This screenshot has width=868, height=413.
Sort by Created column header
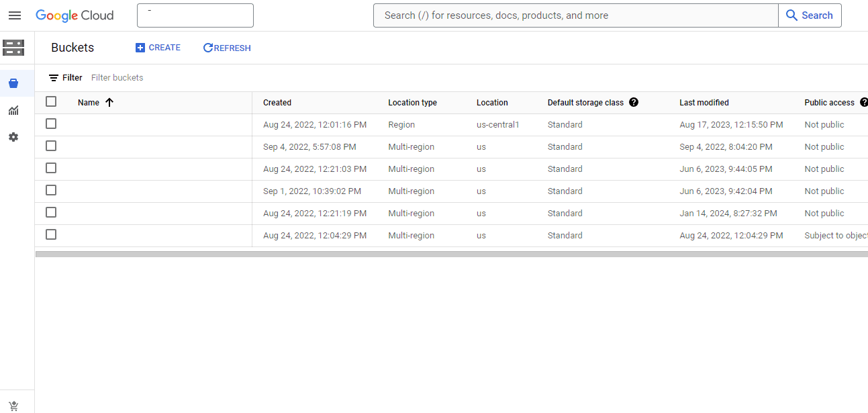click(x=277, y=103)
